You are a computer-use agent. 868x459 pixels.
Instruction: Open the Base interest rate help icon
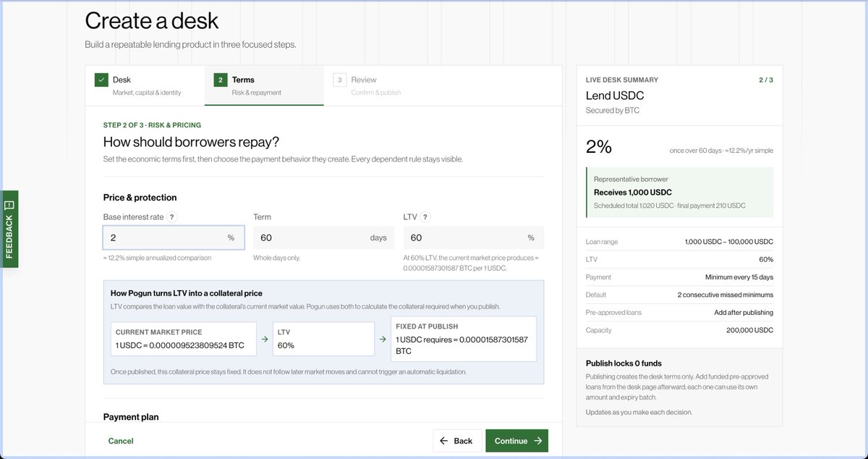171,217
